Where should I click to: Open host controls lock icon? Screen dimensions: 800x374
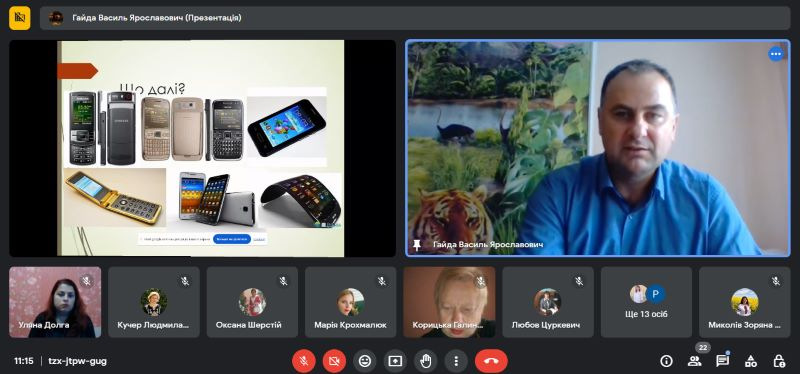[779, 361]
